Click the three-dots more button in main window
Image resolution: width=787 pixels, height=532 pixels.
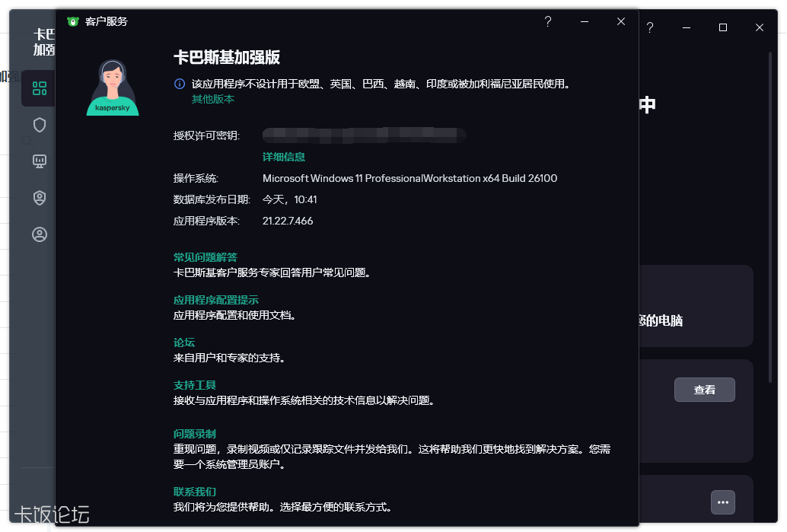(x=723, y=502)
